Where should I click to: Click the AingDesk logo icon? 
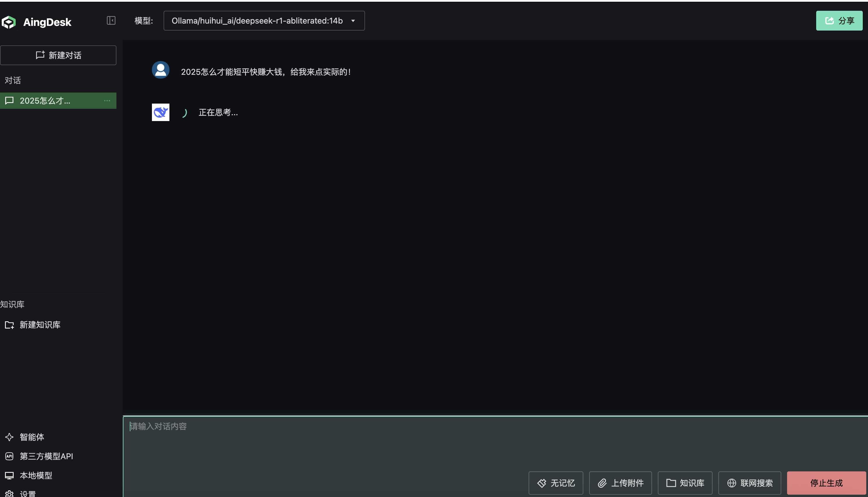pos(9,22)
